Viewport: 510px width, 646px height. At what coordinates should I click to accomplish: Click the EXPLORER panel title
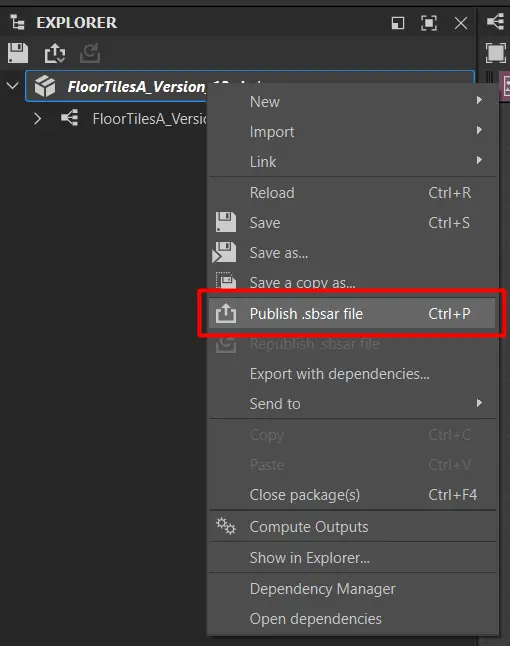(x=77, y=22)
